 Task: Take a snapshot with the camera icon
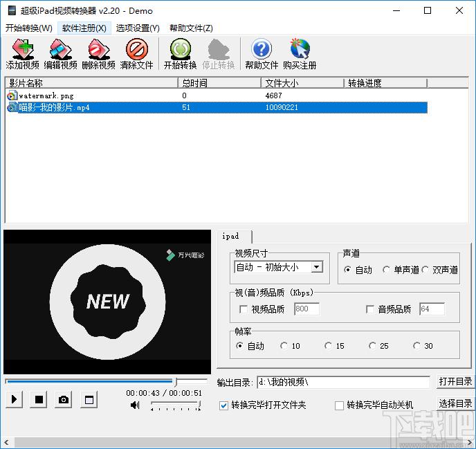64,399
